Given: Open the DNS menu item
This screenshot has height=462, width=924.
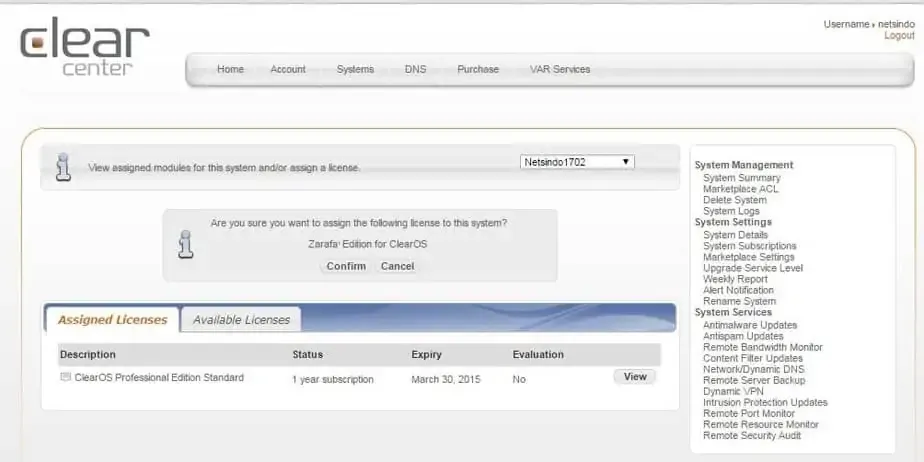Looking at the screenshot, I should pyautogui.click(x=415, y=70).
